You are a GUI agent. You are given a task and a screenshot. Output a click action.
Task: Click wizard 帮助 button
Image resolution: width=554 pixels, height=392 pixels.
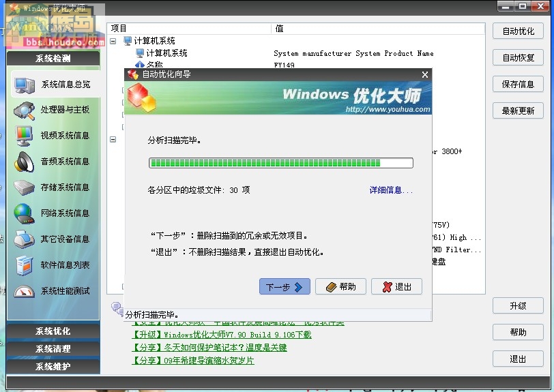pyautogui.click(x=340, y=286)
